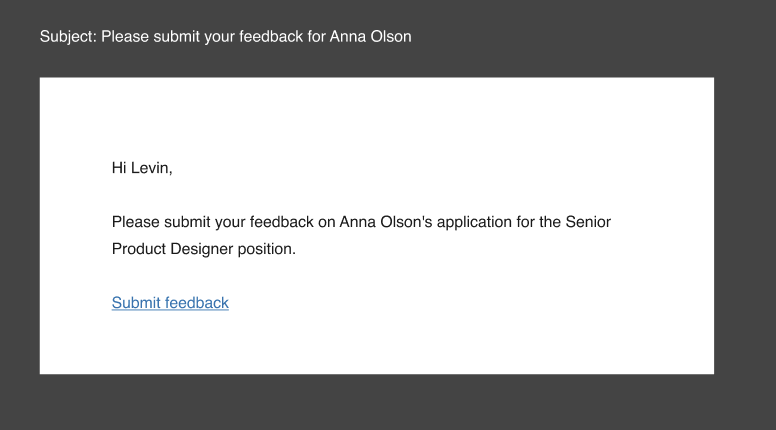Screen dimensions: 776x430
Task: Click the word "on" in the body paragraph
Action: pos(327,223)
